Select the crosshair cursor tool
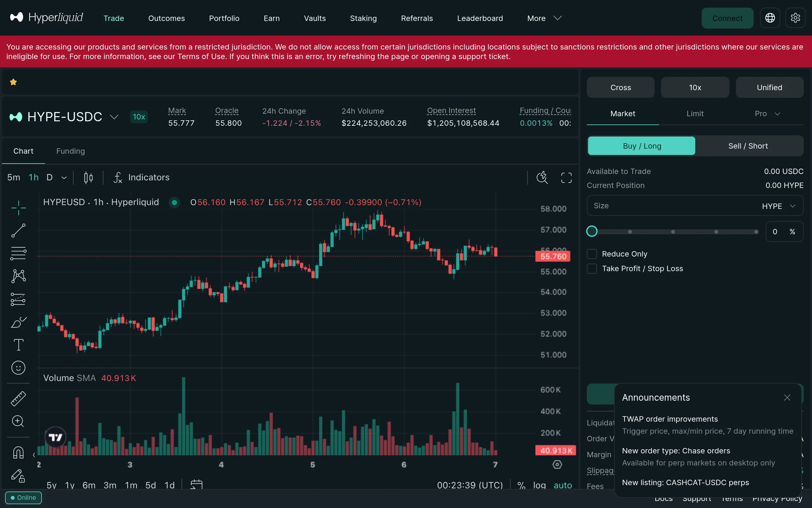Screen dimensions: 812x508 pos(18,208)
